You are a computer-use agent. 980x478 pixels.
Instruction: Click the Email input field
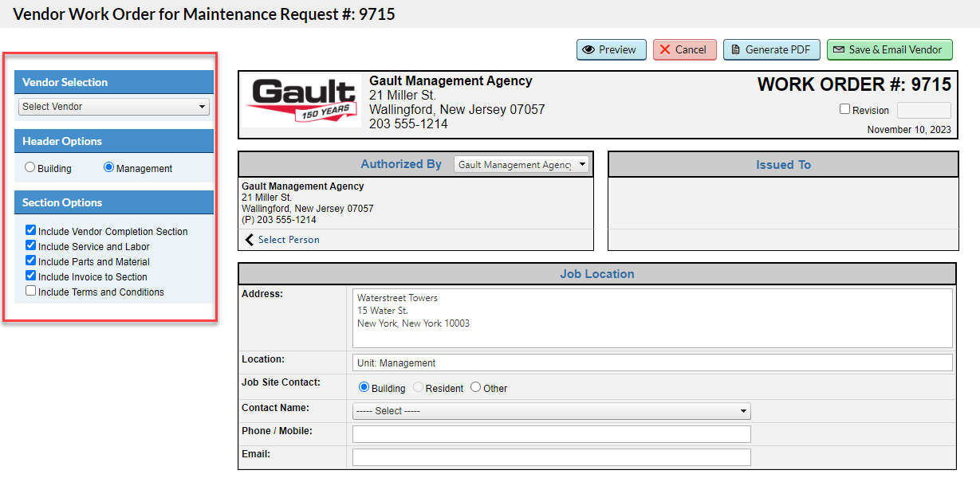point(552,457)
